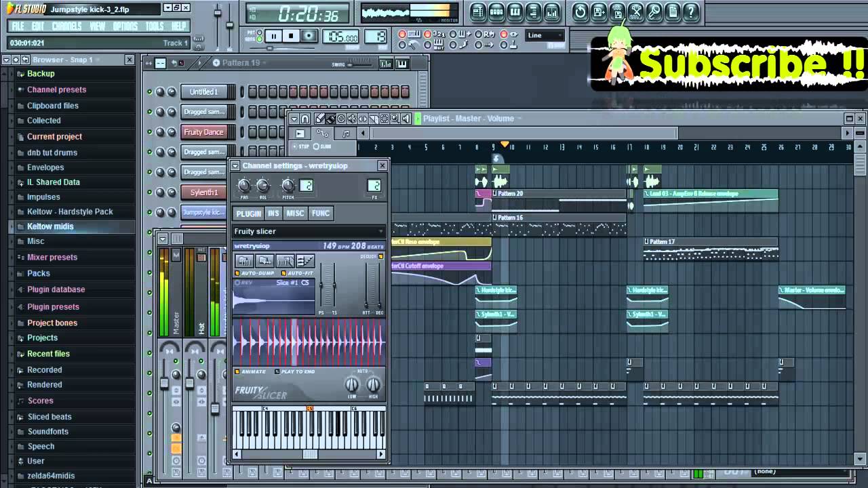
Task: Click the undo history circular arrow icon
Action: tap(580, 12)
